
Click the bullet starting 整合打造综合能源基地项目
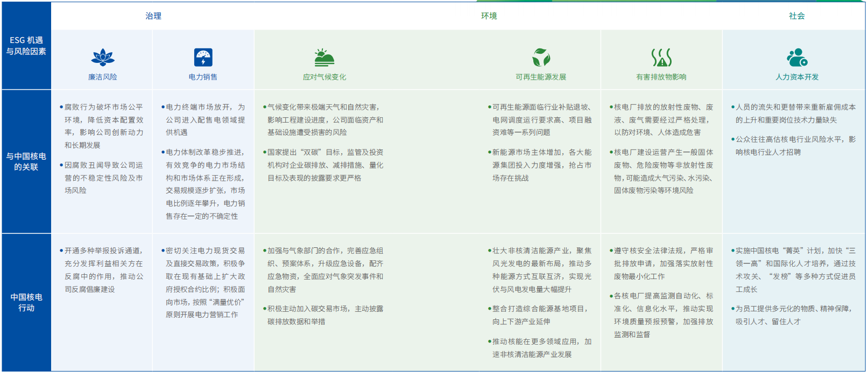click(x=540, y=315)
